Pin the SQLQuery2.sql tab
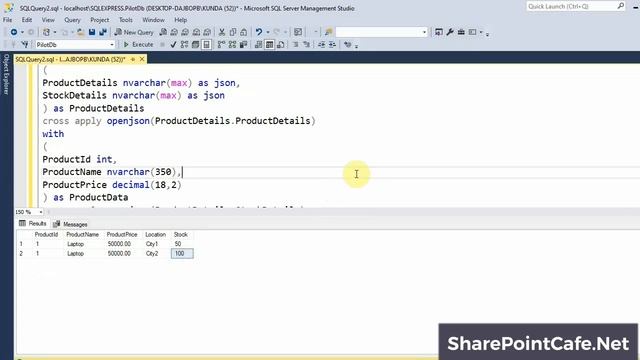The height and width of the screenshot is (360, 640). coord(133,60)
